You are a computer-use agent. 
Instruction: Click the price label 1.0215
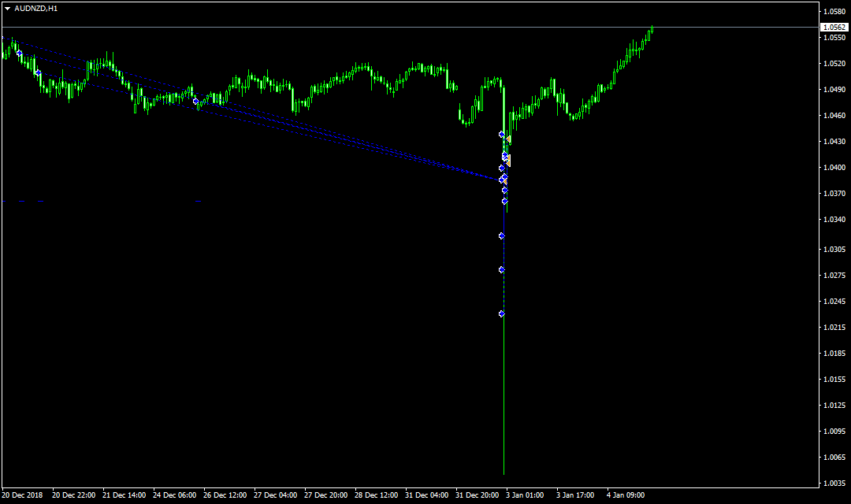tap(834, 328)
